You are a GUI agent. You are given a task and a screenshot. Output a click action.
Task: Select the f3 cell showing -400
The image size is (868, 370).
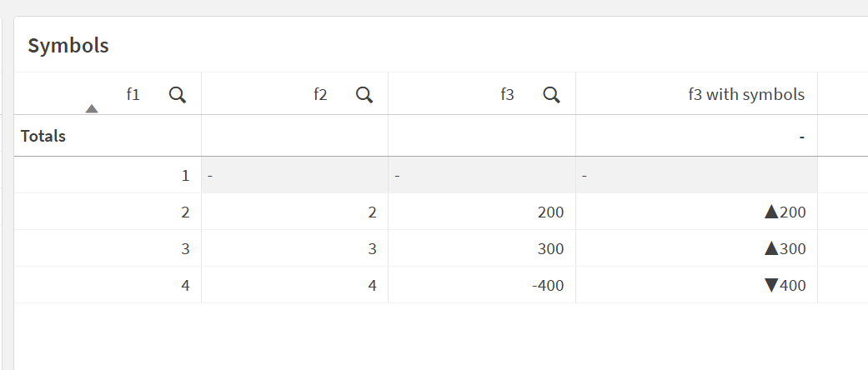482,285
